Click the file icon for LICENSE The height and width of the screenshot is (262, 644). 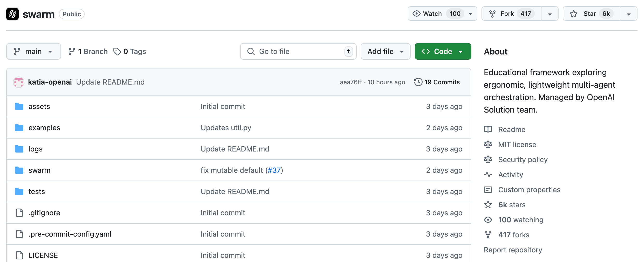(19, 255)
